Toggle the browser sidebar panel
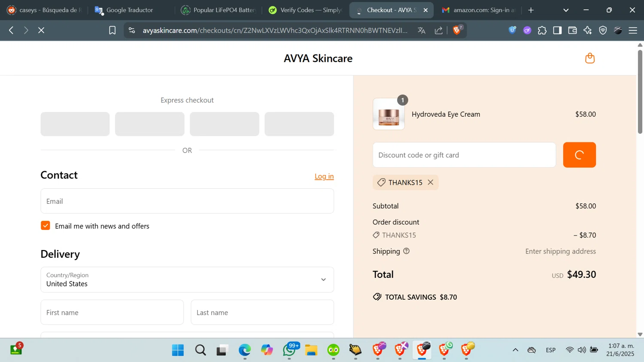The image size is (644, 362). (x=557, y=30)
